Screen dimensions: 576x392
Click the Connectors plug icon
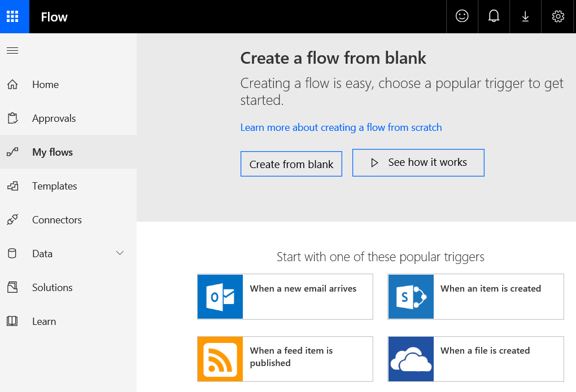[12, 219]
